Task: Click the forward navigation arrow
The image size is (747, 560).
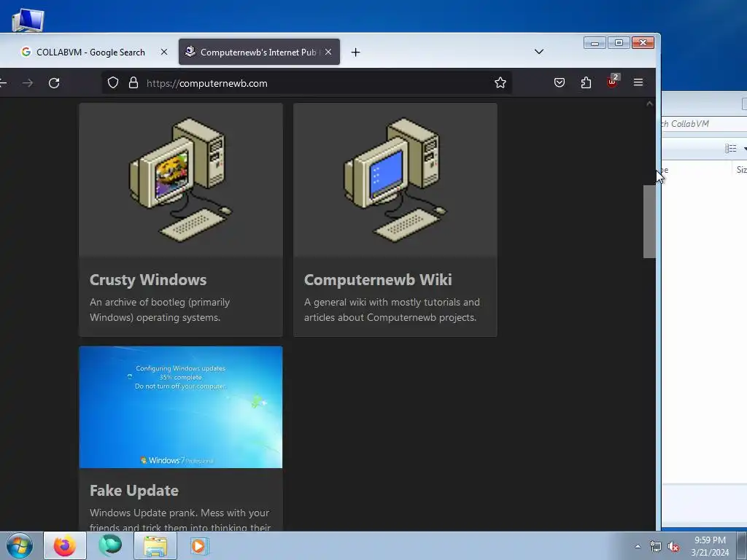Action: pyautogui.click(x=28, y=83)
